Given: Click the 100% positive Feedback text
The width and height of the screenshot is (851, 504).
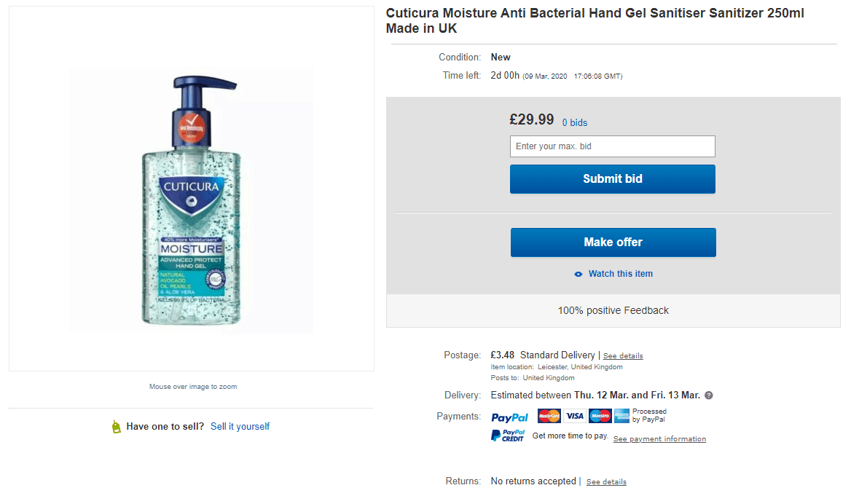Looking at the screenshot, I should point(613,310).
